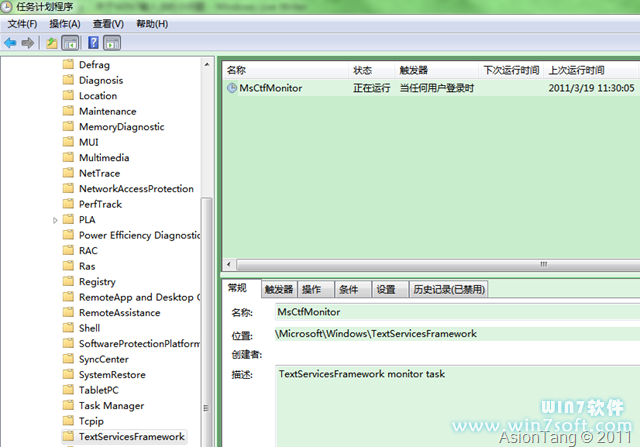This screenshot has width=640, height=447.
Task: Sort by the 下次运行时间 column header
Action: (511, 70)
